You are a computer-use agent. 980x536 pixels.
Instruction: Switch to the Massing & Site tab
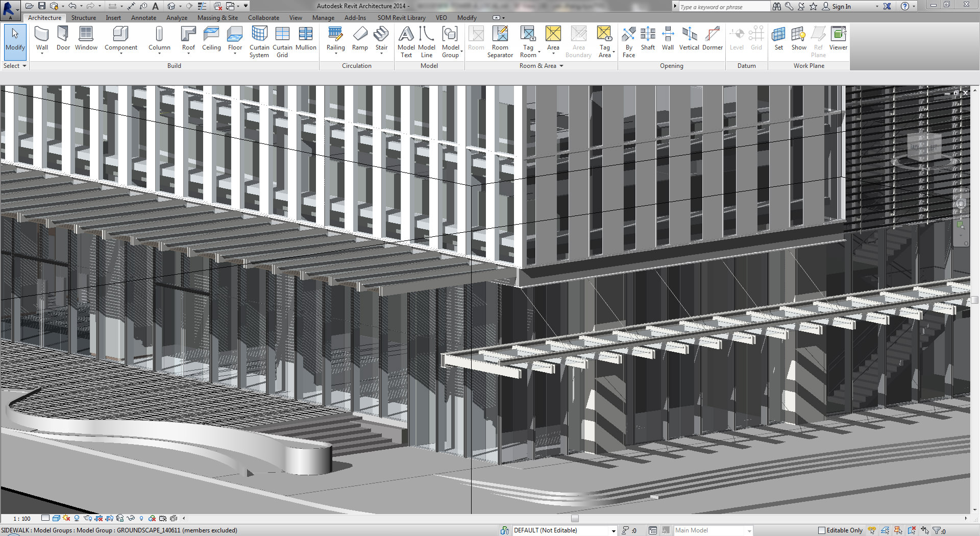click(217, 18)
